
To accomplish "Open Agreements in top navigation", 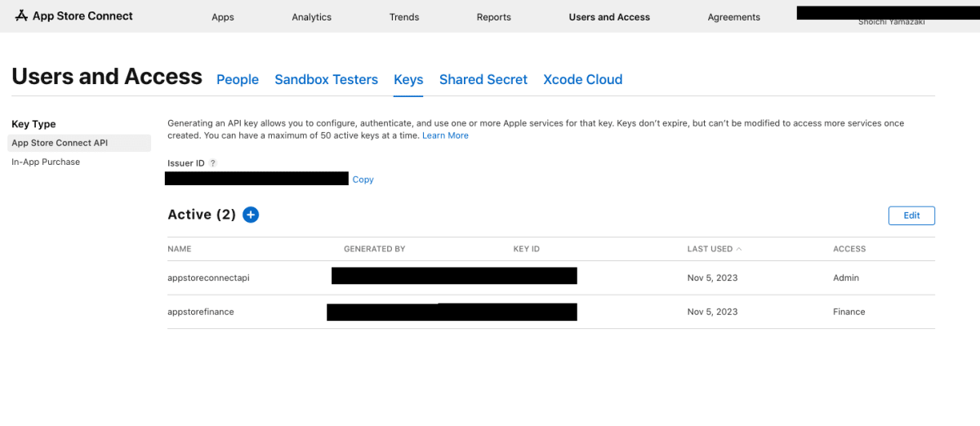I will [734, 17].
